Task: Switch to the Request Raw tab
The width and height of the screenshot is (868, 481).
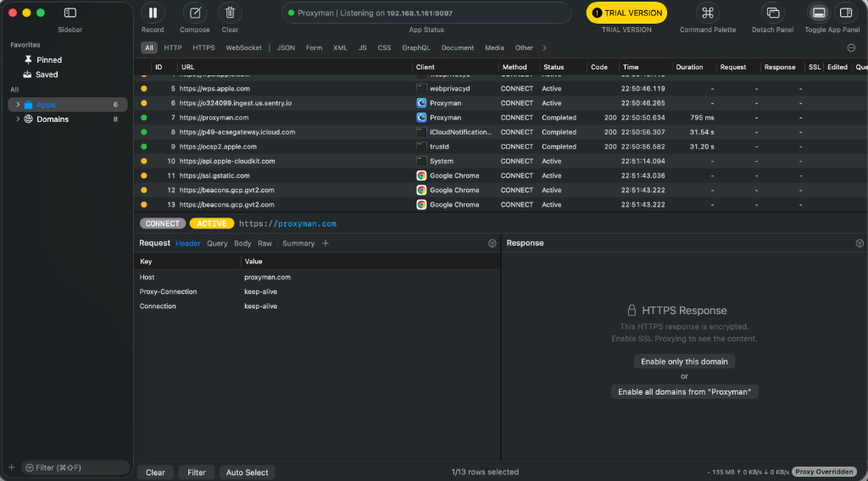Action: click(x=264, y=243)
